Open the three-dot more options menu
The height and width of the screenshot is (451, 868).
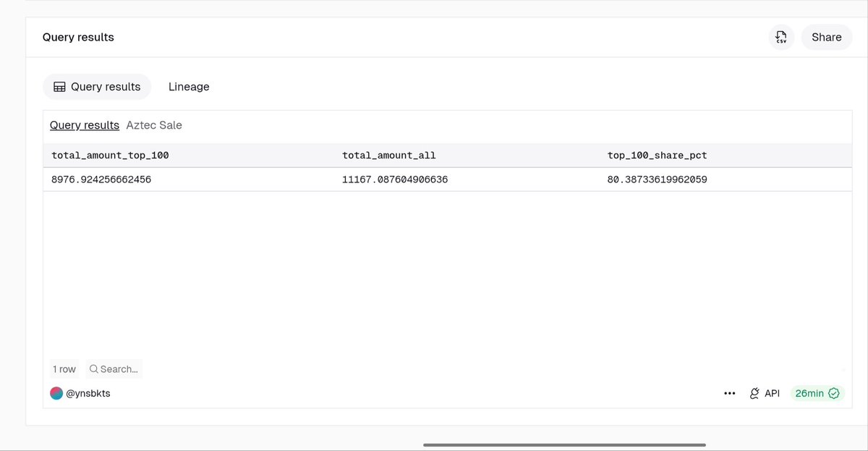click(730, 393)
